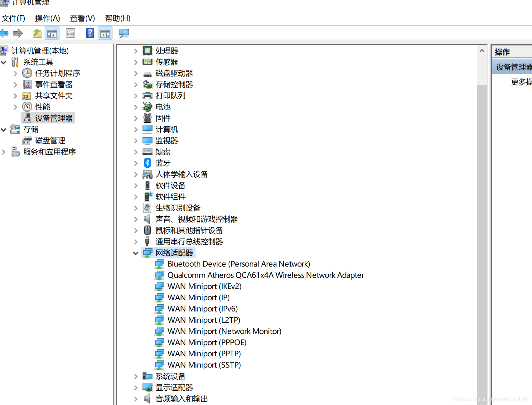Select 计算机管理(本地) root node
Viewport: 532px width, 405px height.
pyautogui.click(x=40, y=51)
